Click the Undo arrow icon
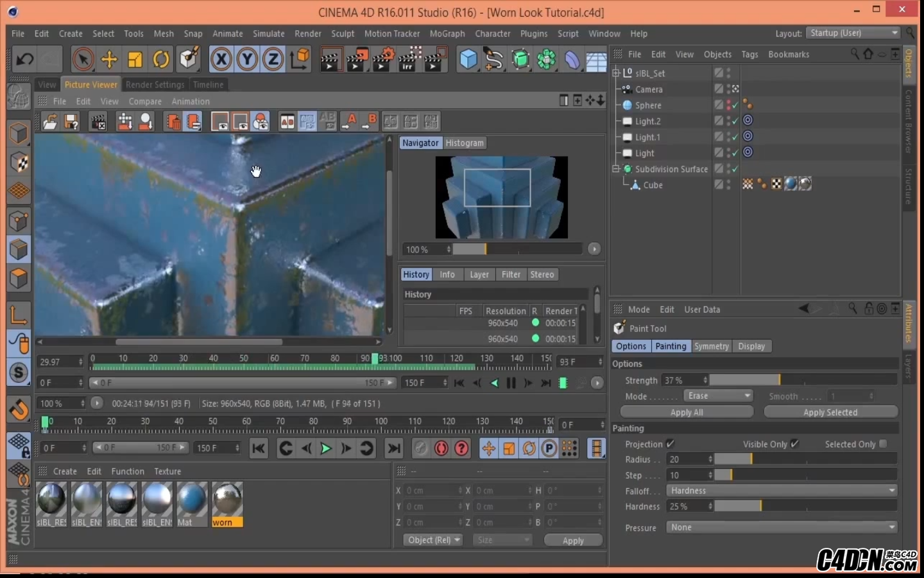 (24, 60)
